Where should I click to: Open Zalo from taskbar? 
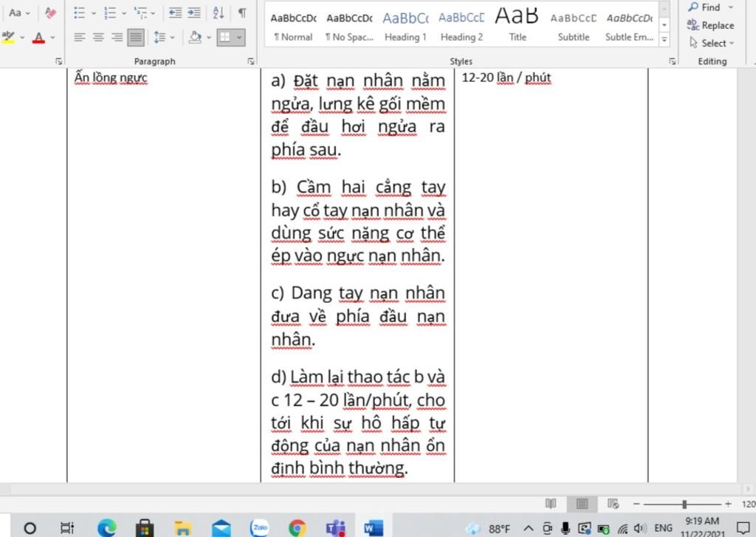click(259, 528)
